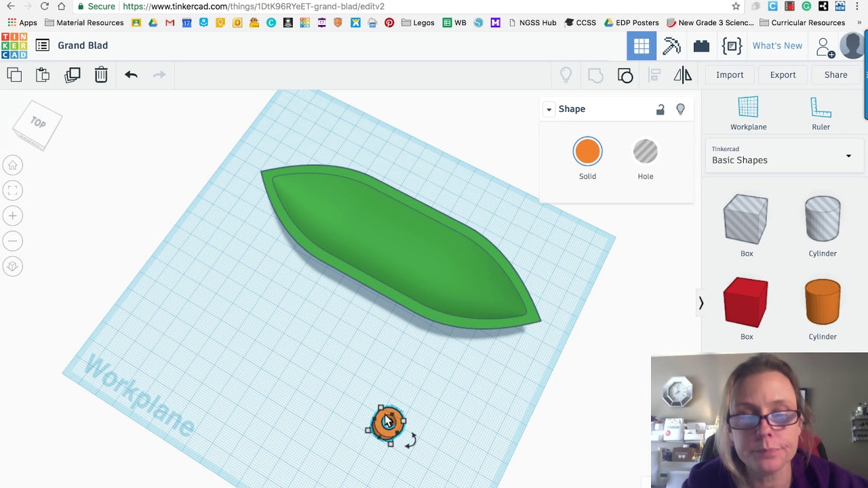The width and height of the screenshot is (868, 488).
Task: Hide selected shape with lightbulb
Action: pyautogui.click(x=680, y=109)
